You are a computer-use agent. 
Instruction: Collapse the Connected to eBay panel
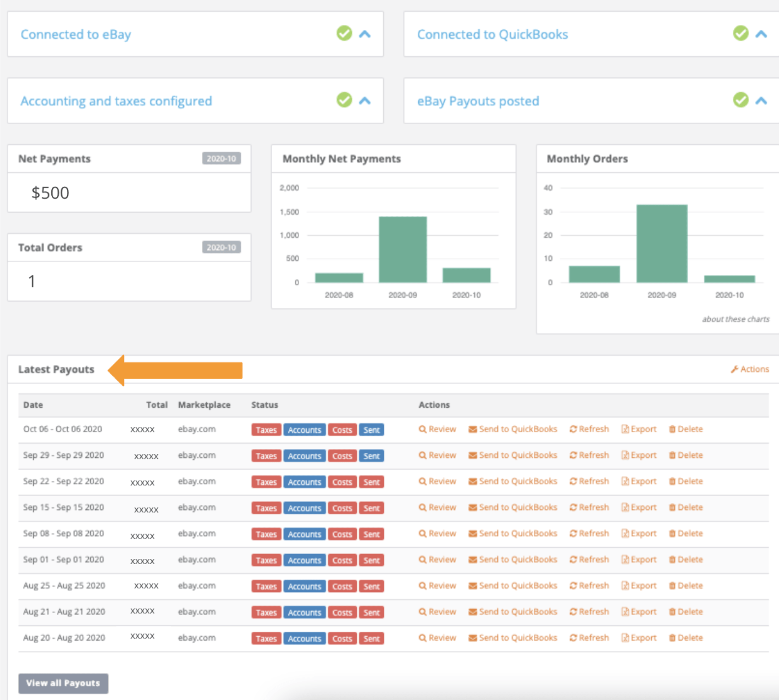click(x=365, y=34)
